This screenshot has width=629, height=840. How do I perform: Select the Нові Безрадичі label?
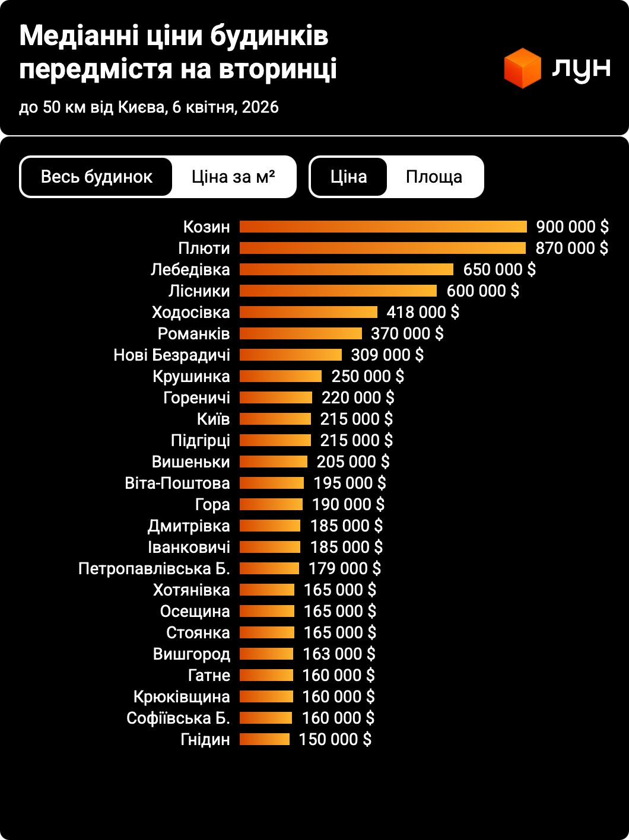point(171,355)
